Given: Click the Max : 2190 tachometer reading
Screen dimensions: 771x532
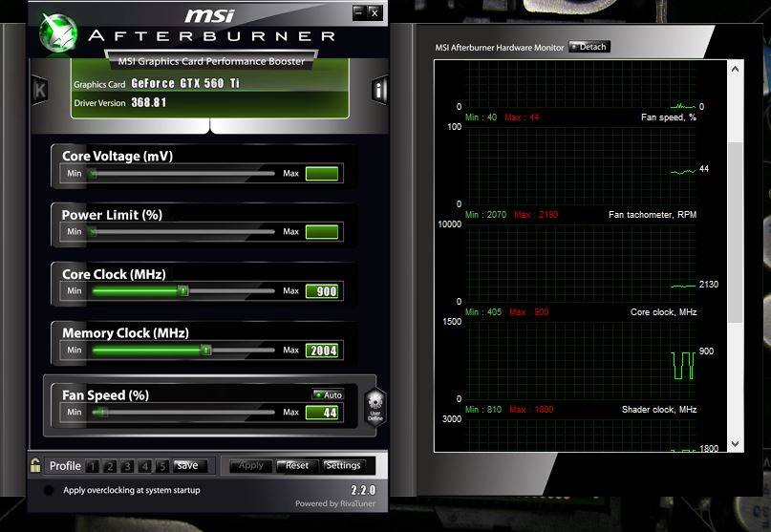Looking at the screenshot, I should click(536, 215).
